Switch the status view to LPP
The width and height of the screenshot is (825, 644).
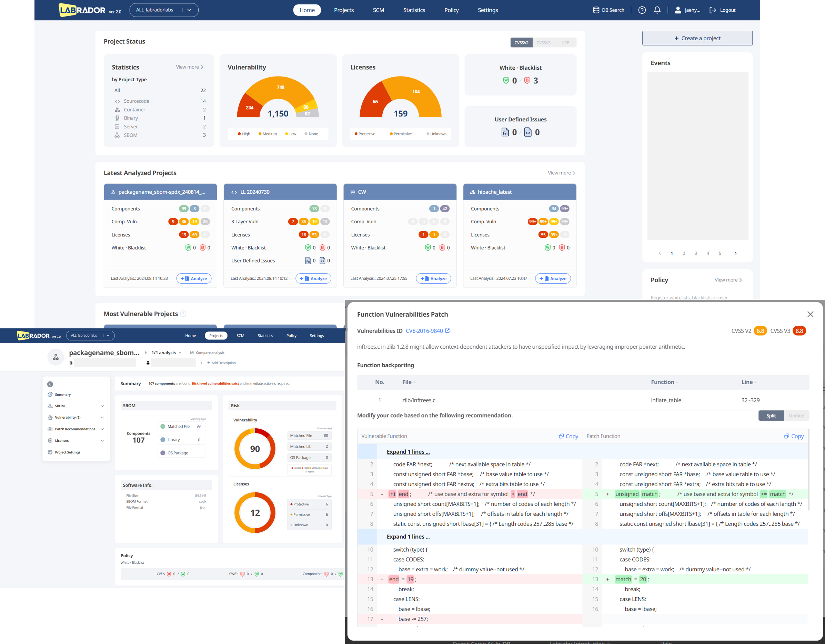coord(565,43)
